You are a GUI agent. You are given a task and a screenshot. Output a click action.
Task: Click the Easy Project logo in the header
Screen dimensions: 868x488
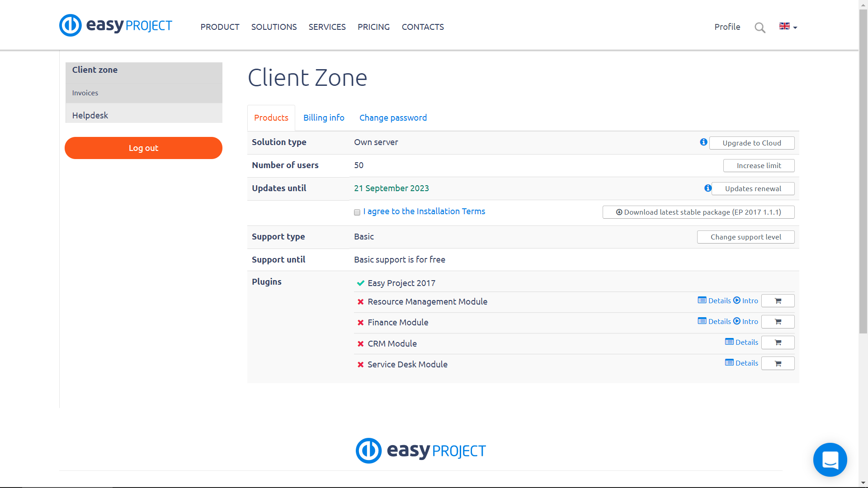coord(116,26)
